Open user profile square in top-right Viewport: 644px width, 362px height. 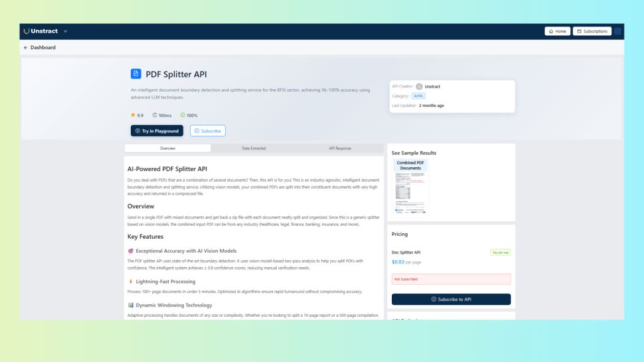[618, 31]
